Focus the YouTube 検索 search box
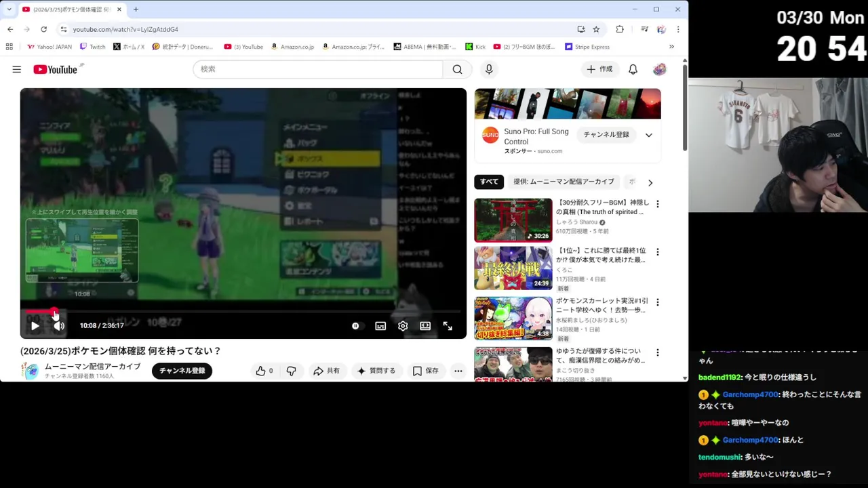 pos(318,69)
